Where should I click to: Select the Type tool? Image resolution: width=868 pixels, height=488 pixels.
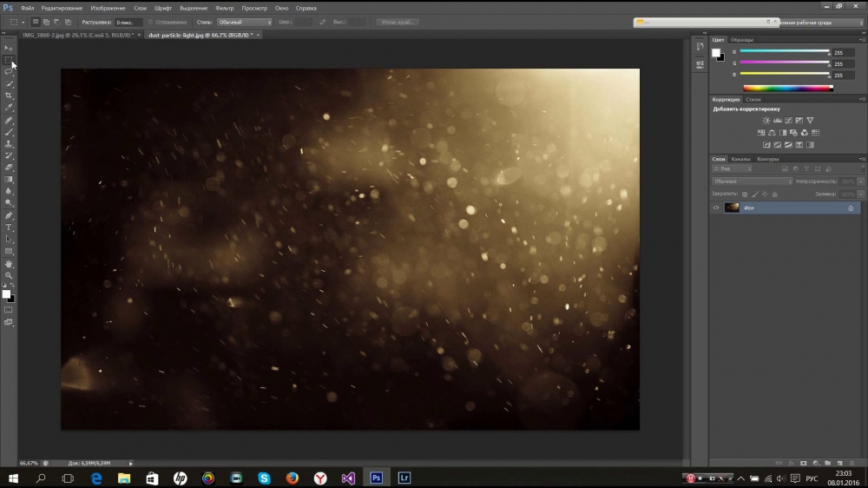pyautogui.click(x=9, y=228)
